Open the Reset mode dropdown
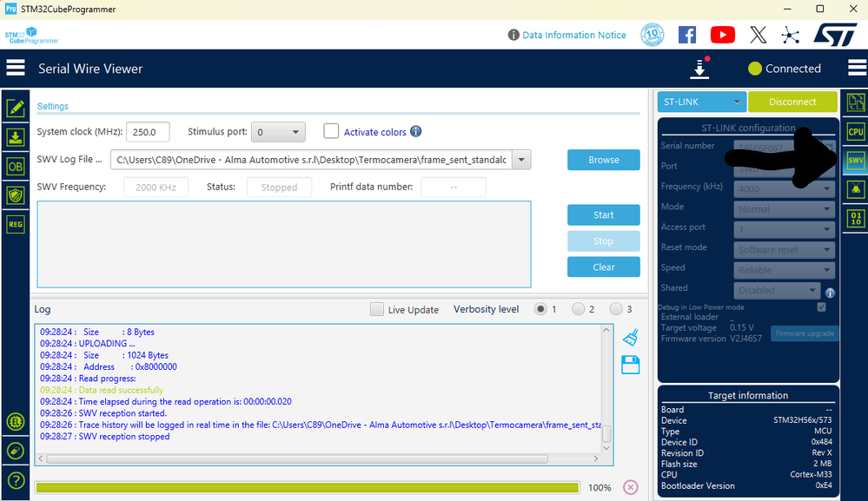 [x=784, y=249]
